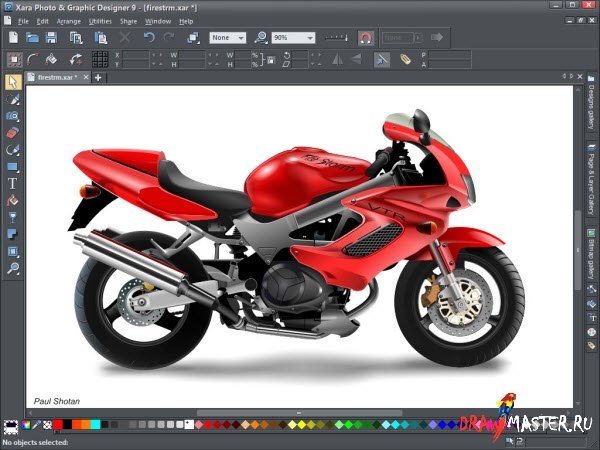Pick the eyedropper color sampler
This screenshot has width=600, height=450.
[37, 425]
